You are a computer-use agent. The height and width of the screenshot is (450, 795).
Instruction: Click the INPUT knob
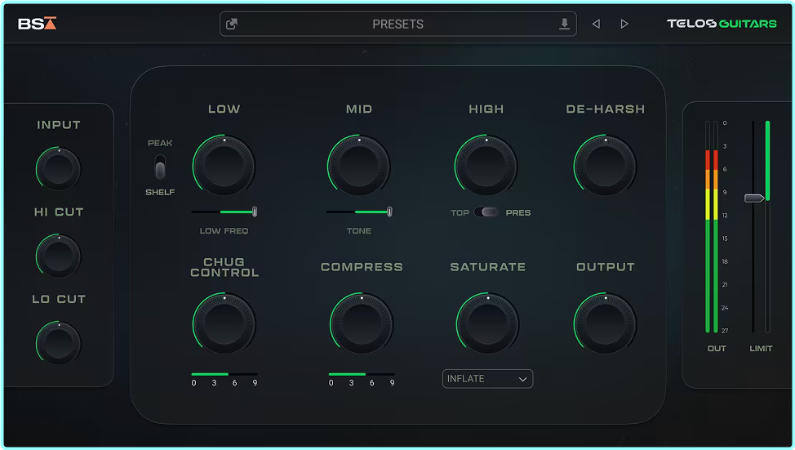click(x=58, y=169)
